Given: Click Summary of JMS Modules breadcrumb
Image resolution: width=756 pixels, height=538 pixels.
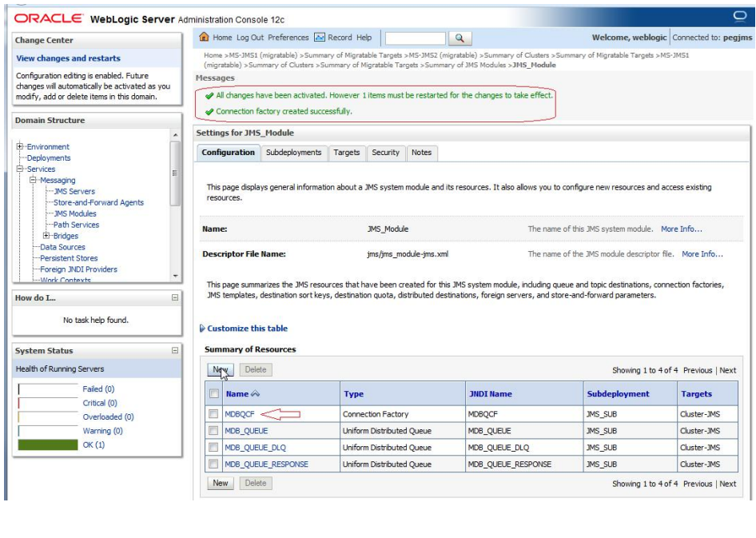Looking at the screenshot, I should (465, 65).
